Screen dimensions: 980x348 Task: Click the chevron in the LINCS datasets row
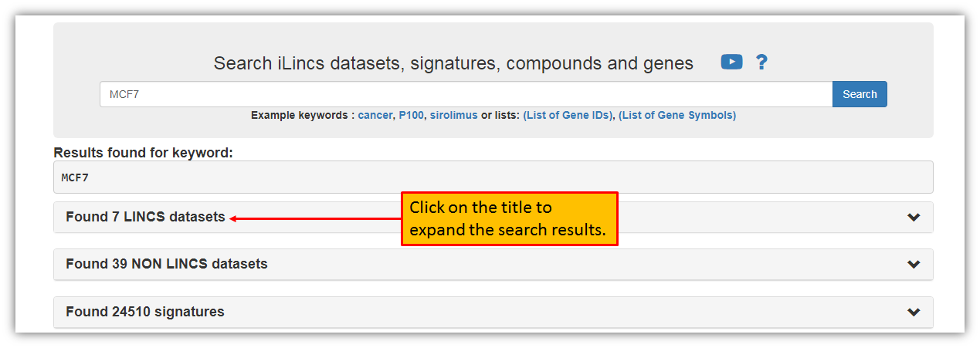914,218
